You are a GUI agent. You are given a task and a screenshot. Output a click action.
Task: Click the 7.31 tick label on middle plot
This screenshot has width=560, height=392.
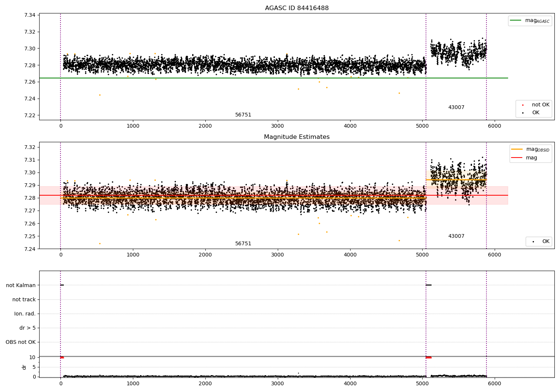29,160
